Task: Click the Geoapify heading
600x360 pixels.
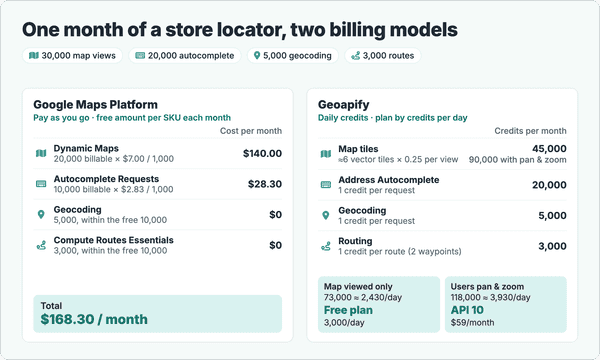Action: (x=344, y=105)
